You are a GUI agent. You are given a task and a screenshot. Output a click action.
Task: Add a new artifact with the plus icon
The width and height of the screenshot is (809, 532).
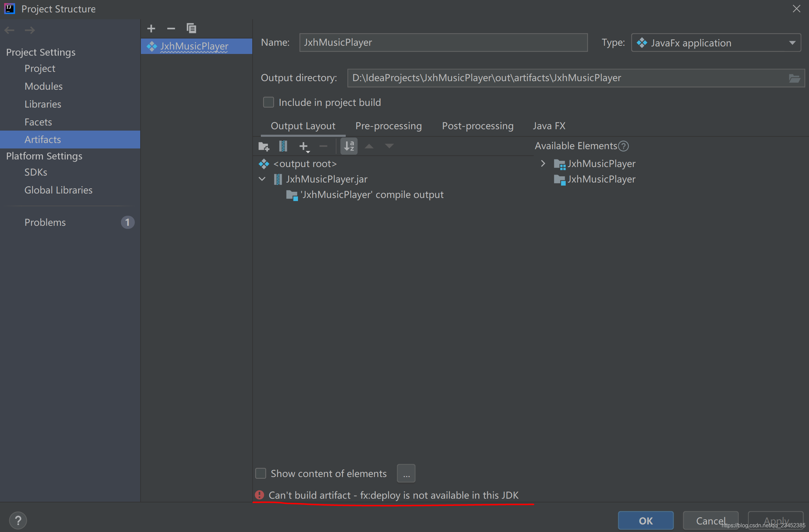151,28
